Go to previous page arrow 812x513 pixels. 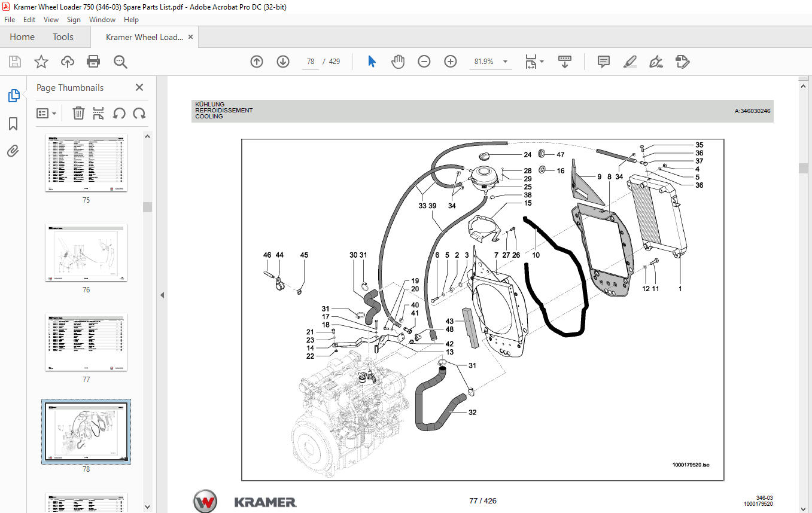[257, 62]
